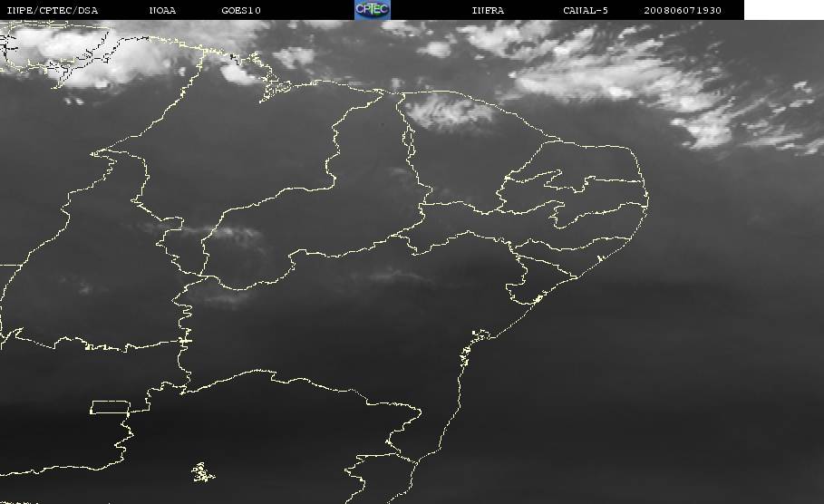Click the CANAL-5 channel label
This screenshot has width=824, height=504.
(x=586, y=11)
